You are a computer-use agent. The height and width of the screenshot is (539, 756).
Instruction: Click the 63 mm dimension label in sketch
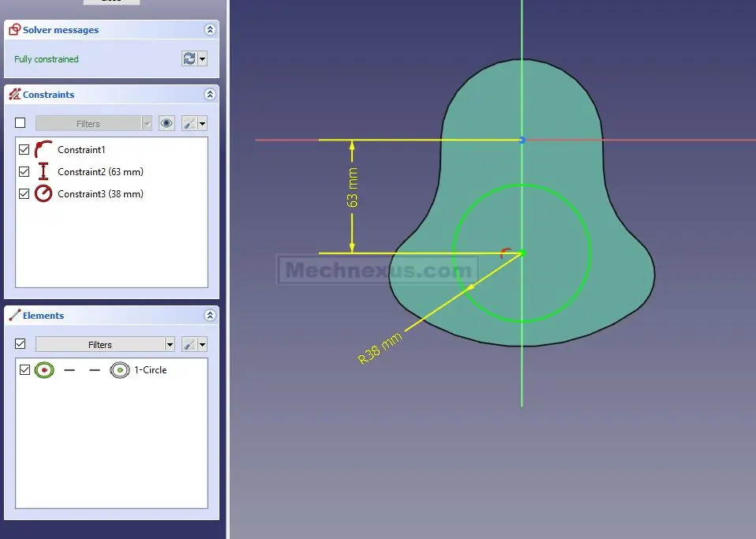pyautogui.click(x=353, y=188)
